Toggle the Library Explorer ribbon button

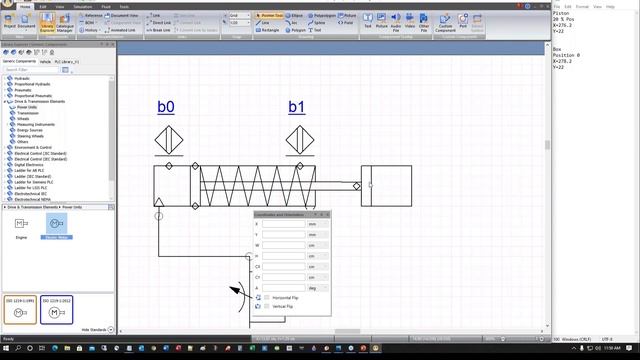tap(47, 22)
